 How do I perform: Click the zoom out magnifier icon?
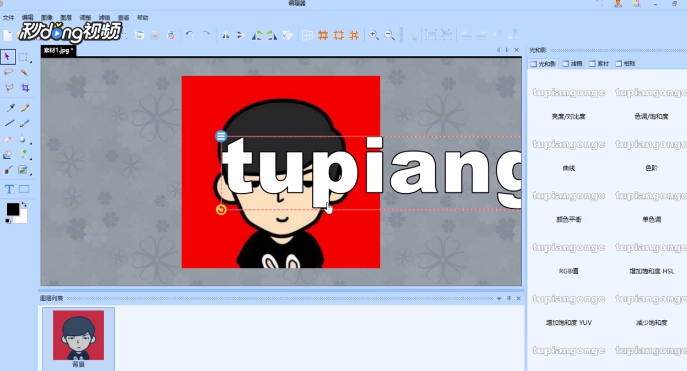tap(389, 35)
